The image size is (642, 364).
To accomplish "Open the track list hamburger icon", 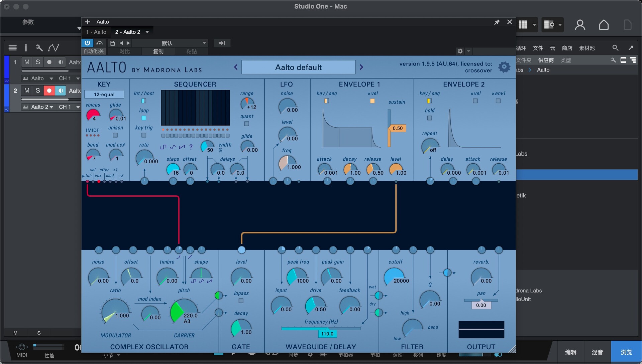I will pyautogui.click(x=13, y=48).
